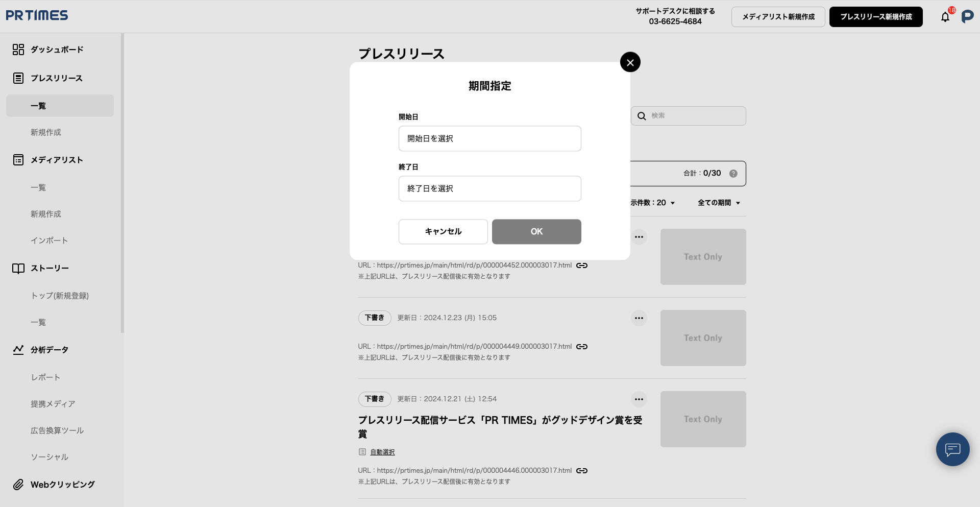Open the グッドデザイン賞 press release title
The image size is (980, 507).
coord(500,427)
